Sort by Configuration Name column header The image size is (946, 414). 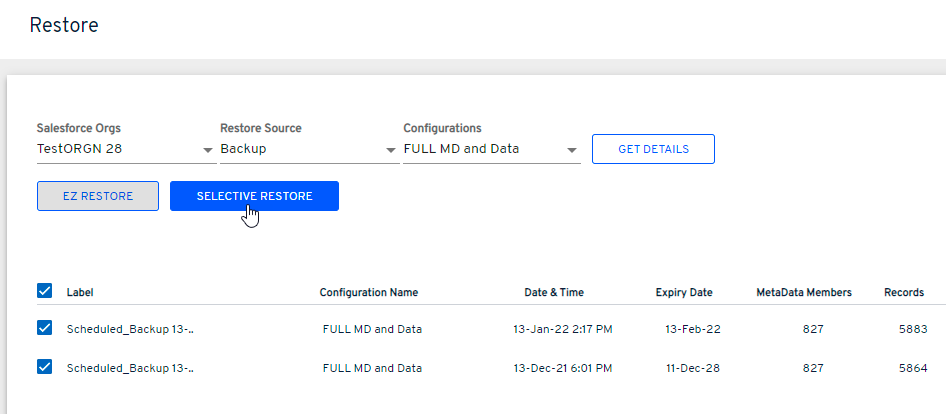[x=369, y=292]
